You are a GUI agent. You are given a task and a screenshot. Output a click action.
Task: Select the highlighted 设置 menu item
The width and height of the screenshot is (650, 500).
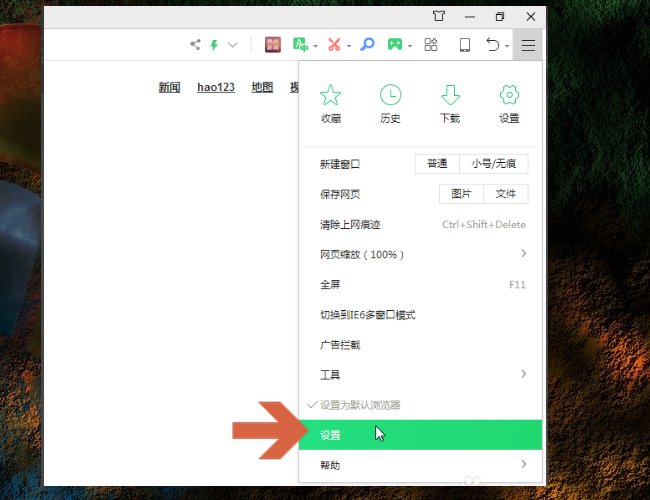click(x=420, y=434)
